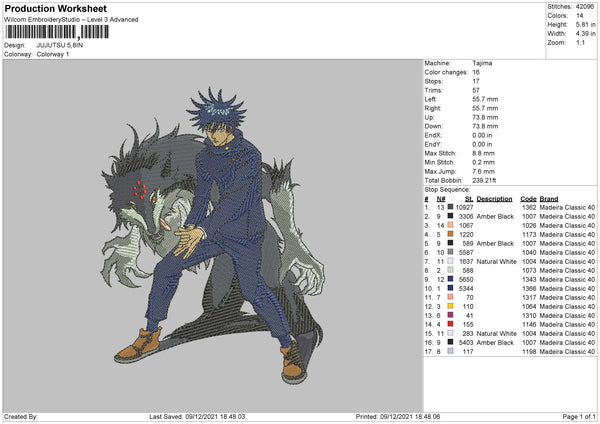Select the Min Stitch value 0.2 mm

pyautogui.click(x=483, y=162)
